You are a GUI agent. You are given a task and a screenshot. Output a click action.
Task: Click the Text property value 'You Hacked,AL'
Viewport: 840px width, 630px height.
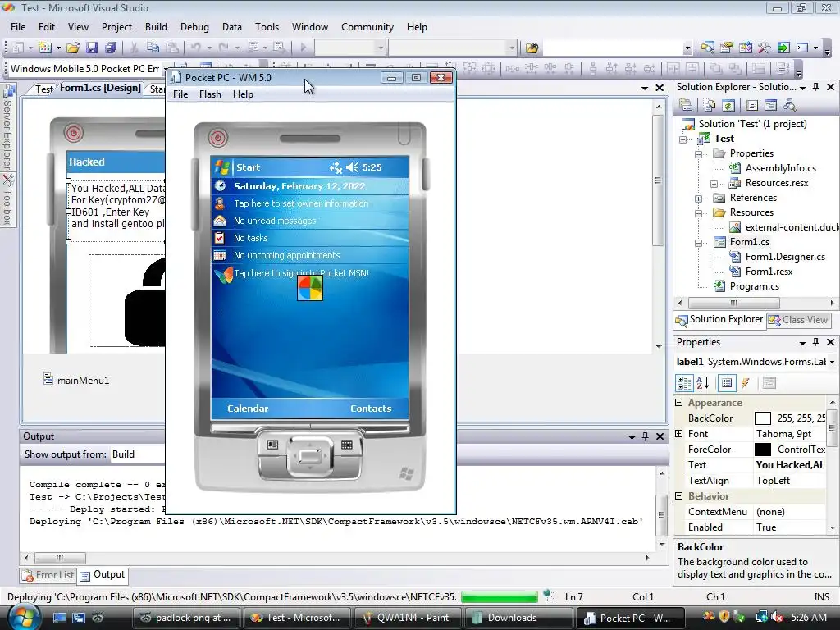click(790, 465)
